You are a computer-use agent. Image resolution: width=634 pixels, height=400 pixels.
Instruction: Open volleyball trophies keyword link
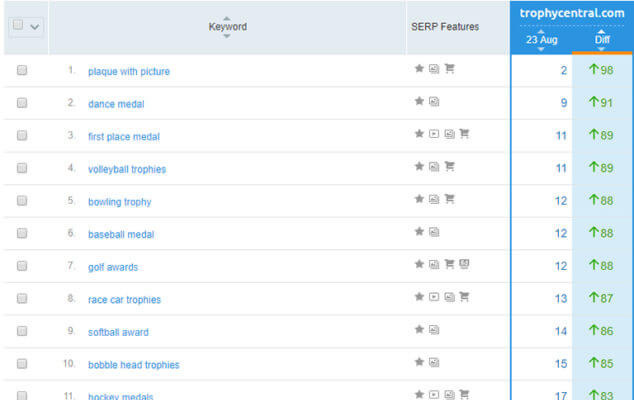pyautogui.click(x=127, y=169)
